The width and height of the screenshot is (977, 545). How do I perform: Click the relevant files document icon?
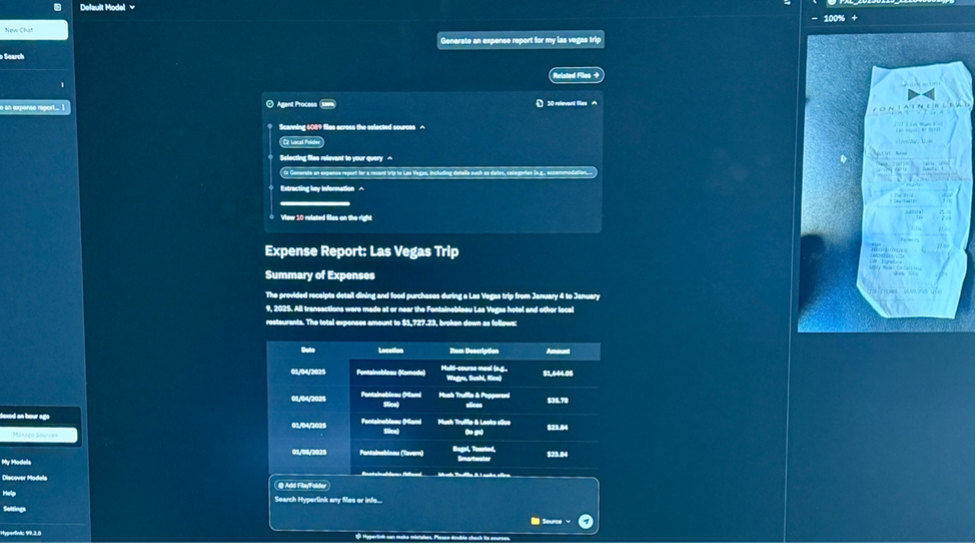540,103
